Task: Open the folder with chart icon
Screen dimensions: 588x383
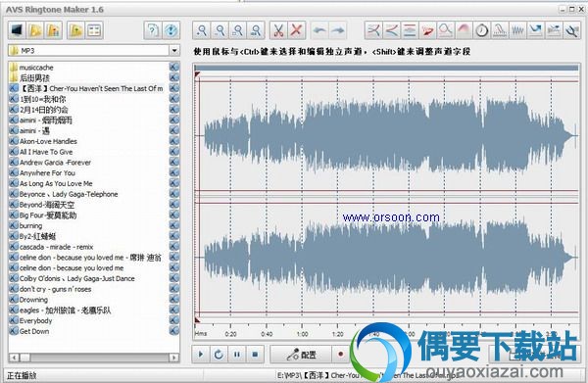Action: (54, 30)
